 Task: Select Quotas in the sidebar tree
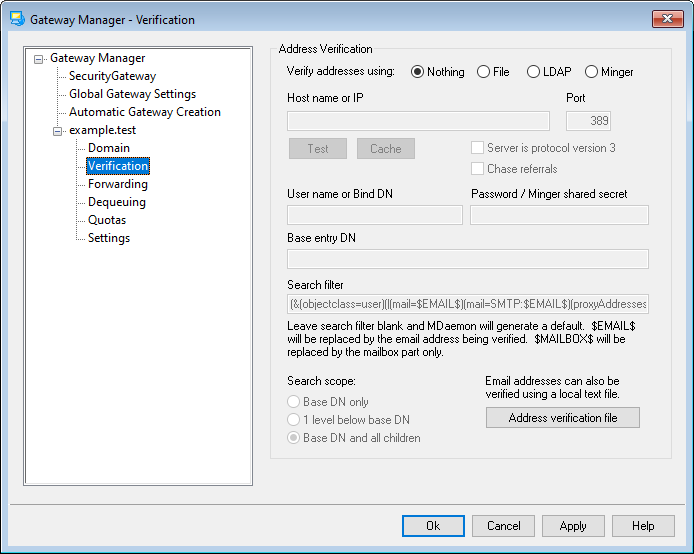108,220
